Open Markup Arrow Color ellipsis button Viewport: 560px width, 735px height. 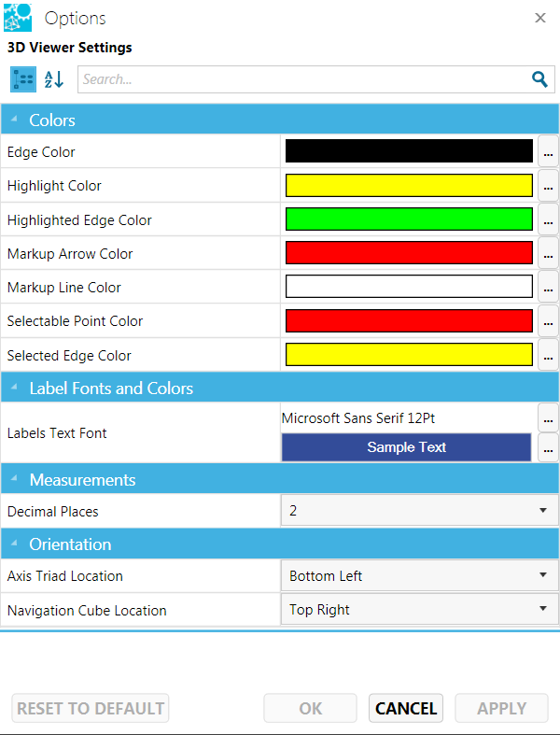(548, 253)
